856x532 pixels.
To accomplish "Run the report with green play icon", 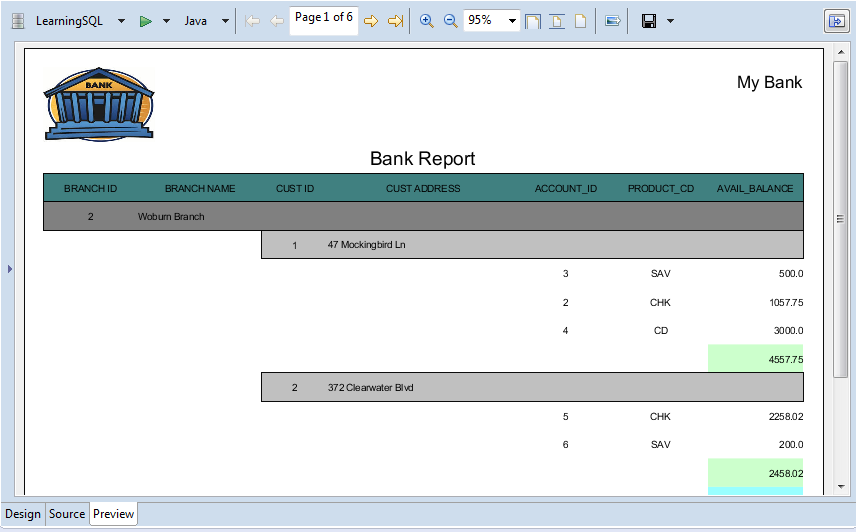I will pos(145,21).
